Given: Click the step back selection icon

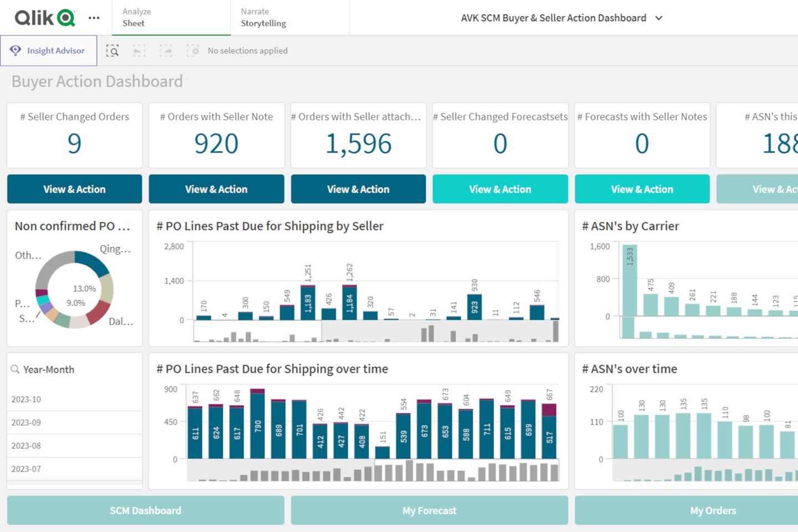Looking at the screenshot, I should click(x=139, y=50).
